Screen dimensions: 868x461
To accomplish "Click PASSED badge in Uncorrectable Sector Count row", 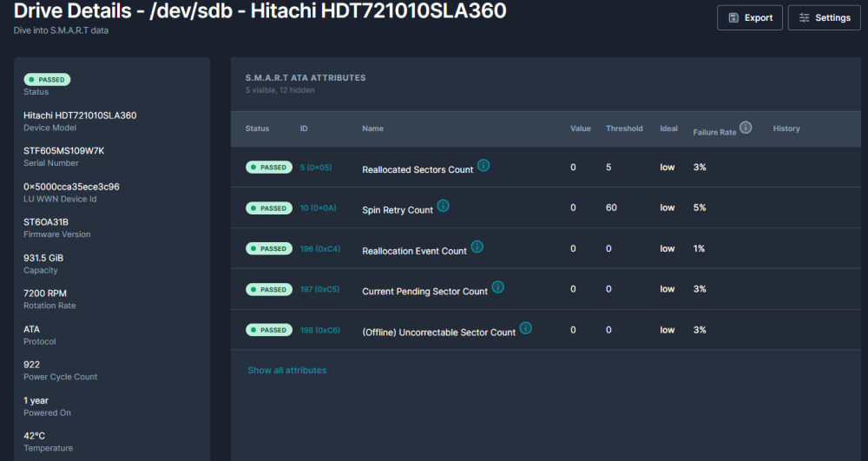I will click(269, 330).
